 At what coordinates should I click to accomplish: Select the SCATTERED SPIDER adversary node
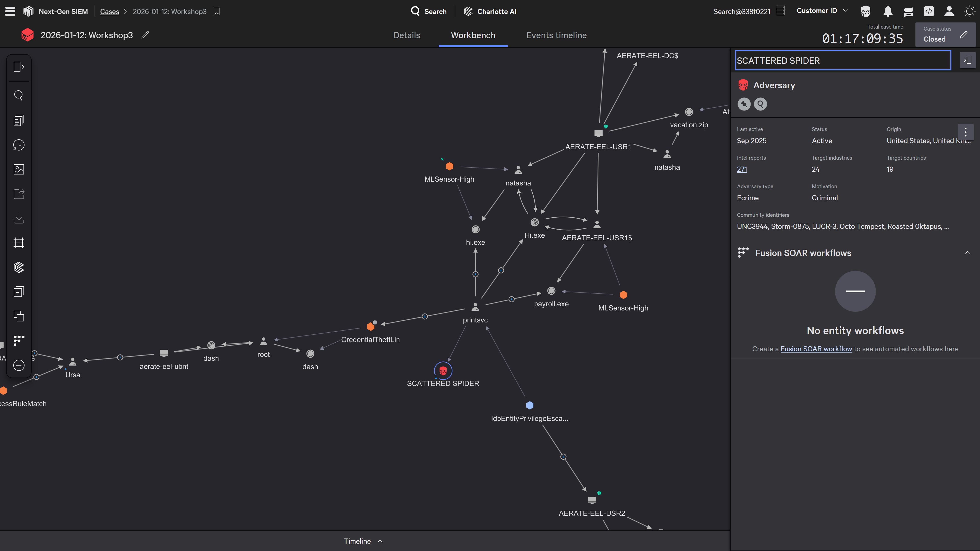(x=443, y=370)
